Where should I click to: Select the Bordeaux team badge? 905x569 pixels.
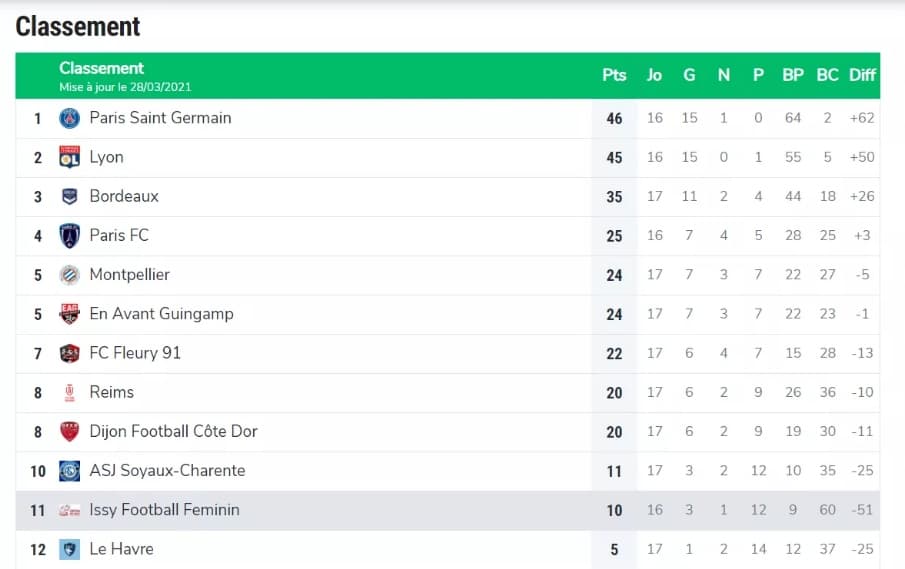point(69,196)
